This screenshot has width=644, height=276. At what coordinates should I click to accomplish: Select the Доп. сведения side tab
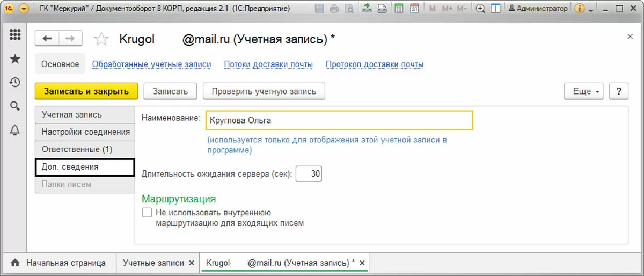85,167
